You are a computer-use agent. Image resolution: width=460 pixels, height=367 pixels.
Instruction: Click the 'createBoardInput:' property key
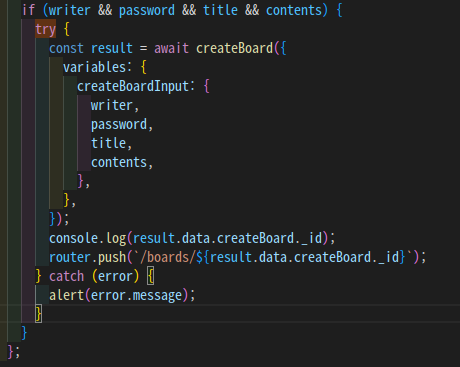[x=136, y=86]
